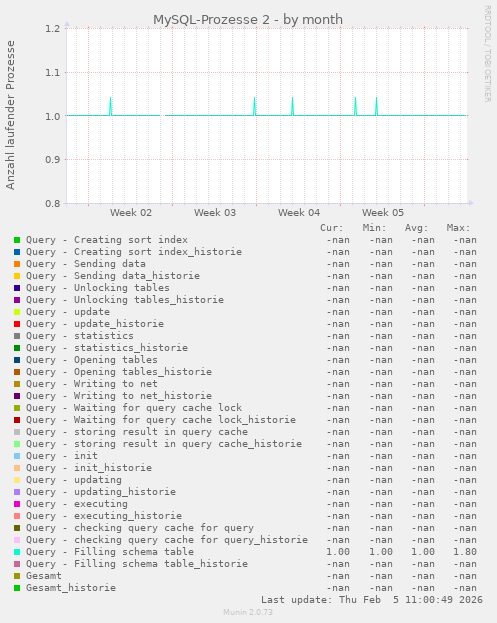Screen dimensions: 497x623
Task: Click the magenta swatch beside executing
Action: [x=17, y=504]
